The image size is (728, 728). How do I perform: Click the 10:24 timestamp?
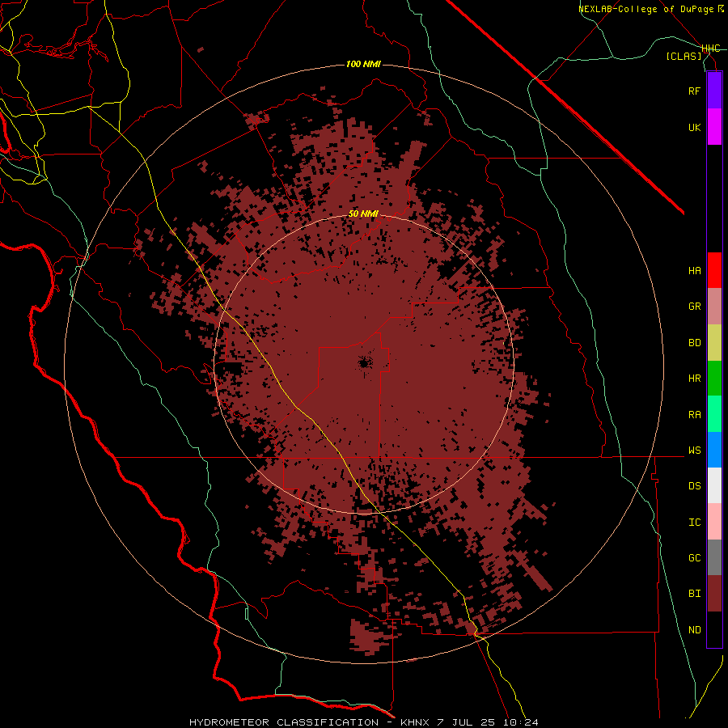coord(520,722)
